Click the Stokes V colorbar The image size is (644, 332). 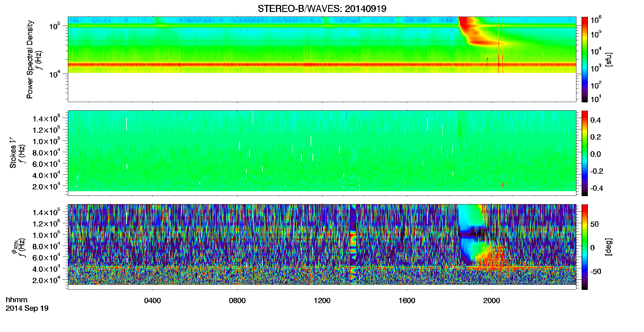(x=585, y=153)
